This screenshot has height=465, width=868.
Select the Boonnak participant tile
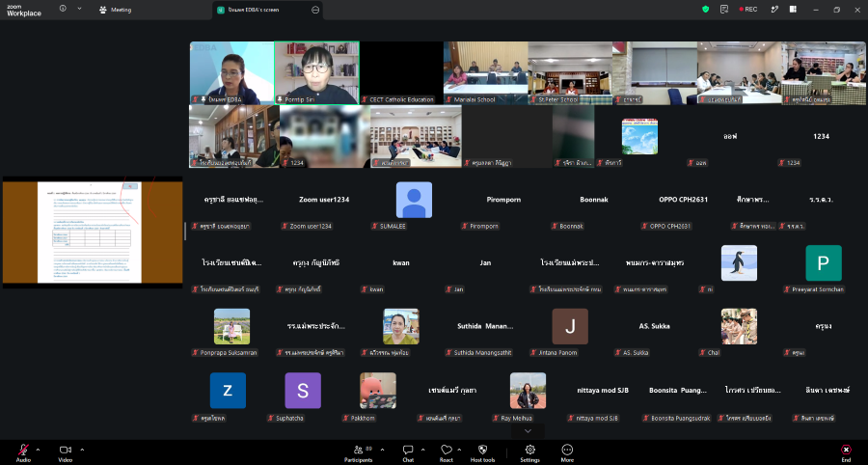click(x=594, y=200)
